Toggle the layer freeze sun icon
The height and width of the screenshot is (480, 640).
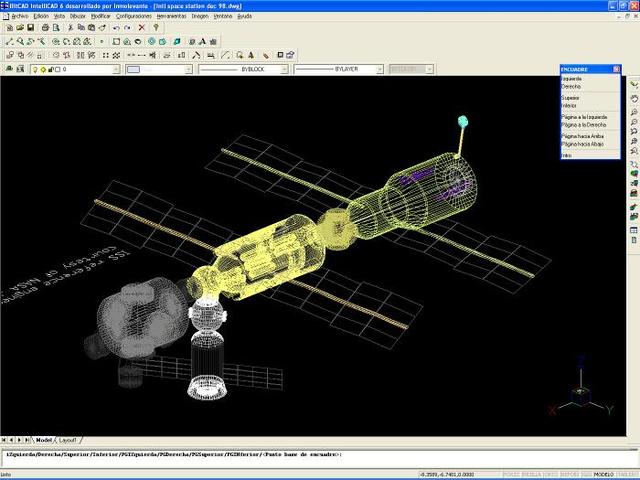click(x=42, y=70)
